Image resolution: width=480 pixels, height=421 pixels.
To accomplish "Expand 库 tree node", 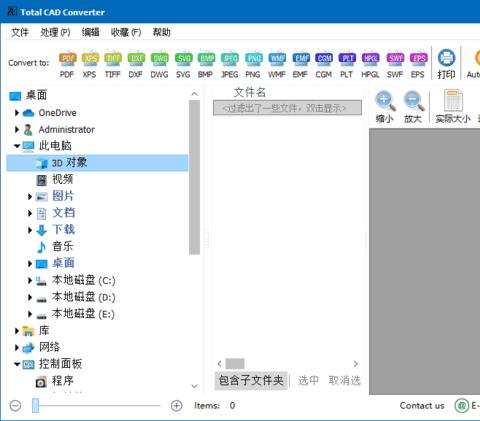I will click(x=17, y=331).
